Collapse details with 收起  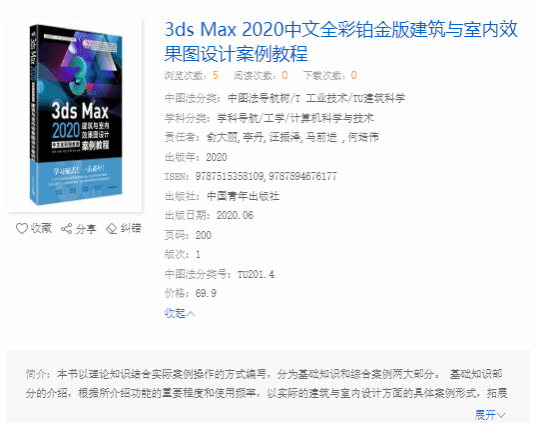click(x=180, y=313)
